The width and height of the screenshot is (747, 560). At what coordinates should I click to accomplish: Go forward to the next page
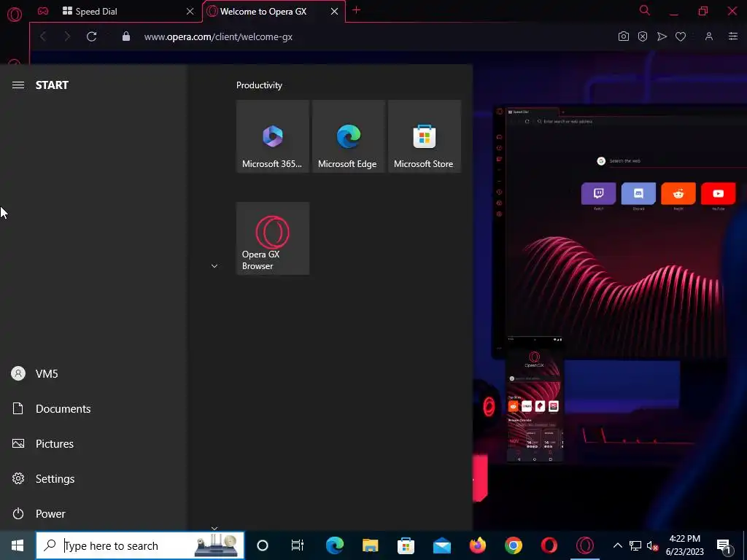point(66,36)
